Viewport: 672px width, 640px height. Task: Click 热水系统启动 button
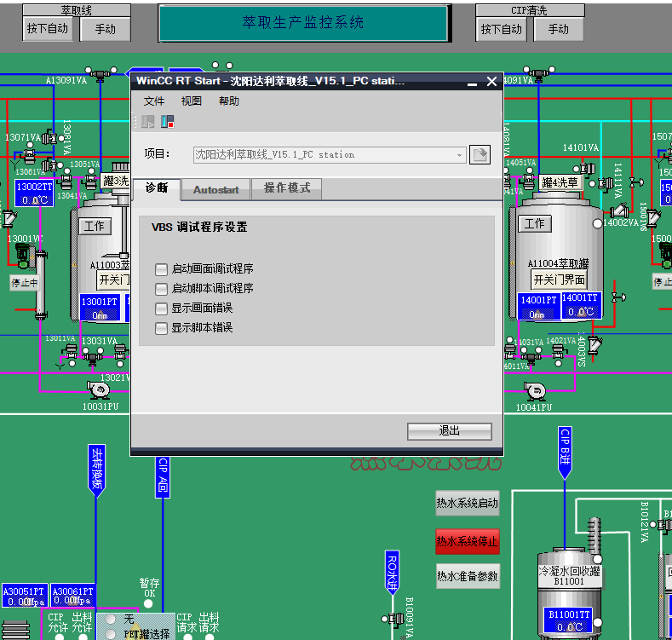click(467, 503)
